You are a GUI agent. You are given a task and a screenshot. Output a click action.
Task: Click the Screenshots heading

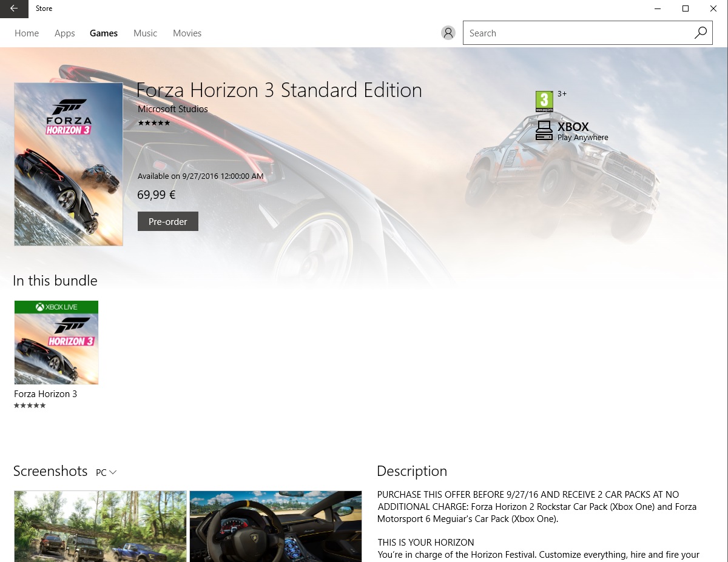coord(50,471)
